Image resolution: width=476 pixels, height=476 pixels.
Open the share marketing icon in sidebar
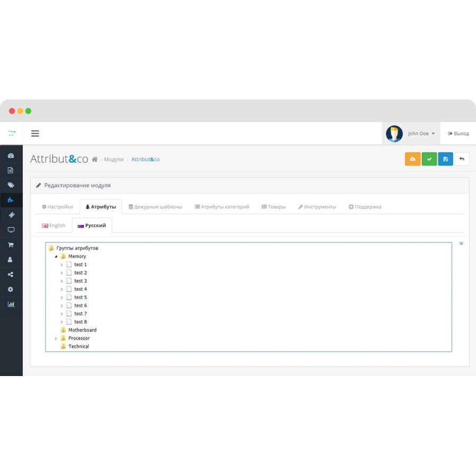point(11,274)
